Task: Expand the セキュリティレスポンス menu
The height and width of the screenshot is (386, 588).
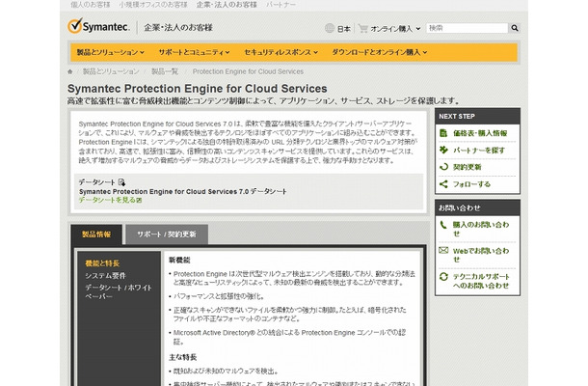Action: tap(281, 52)
